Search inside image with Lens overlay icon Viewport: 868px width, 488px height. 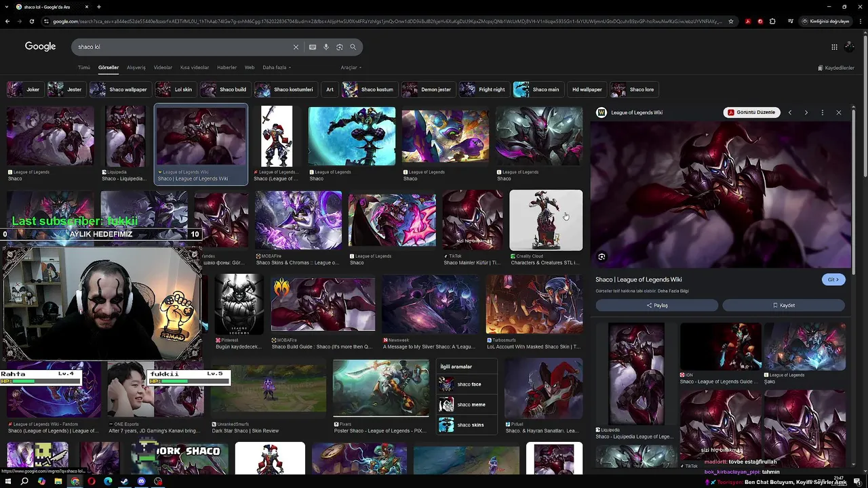click(601, 257)
